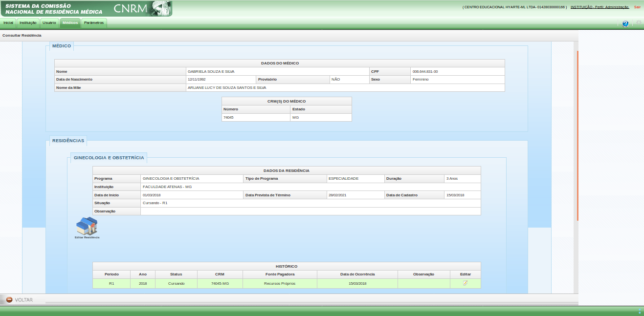Go to the Parâmetros tab

pyautogui.click(x=94, y=23)
